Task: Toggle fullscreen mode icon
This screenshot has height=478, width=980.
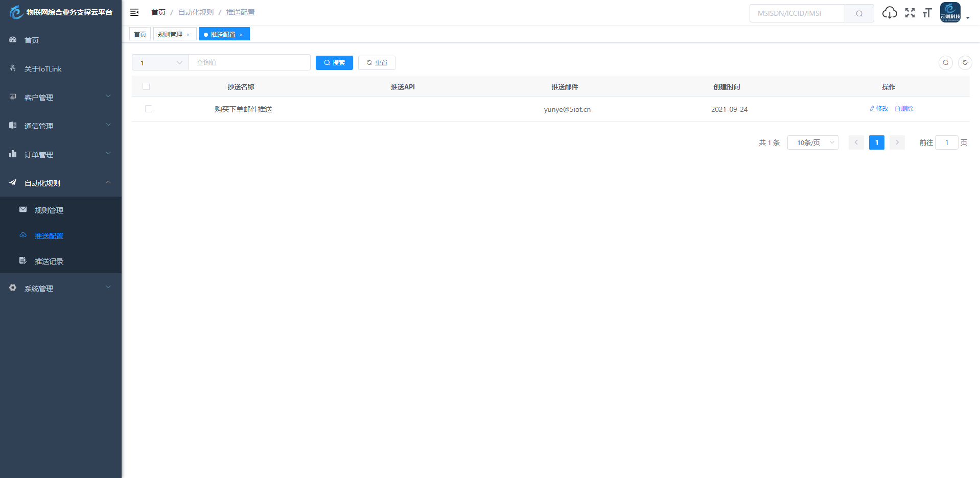Action: point(910,13)
